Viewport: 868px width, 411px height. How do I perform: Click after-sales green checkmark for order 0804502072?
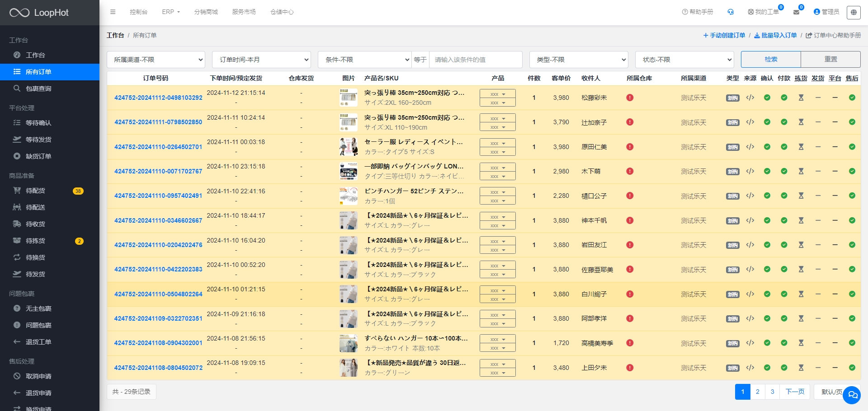tap(852, 368)
